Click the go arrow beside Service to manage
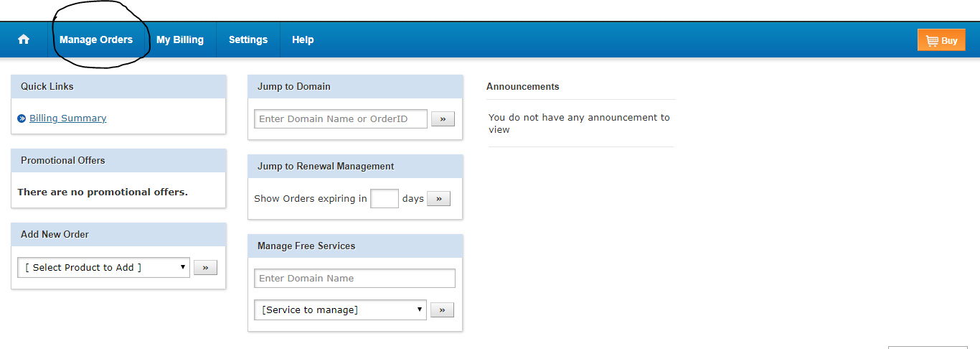Screen dimensions: 980x349 [x=442, y=310]
